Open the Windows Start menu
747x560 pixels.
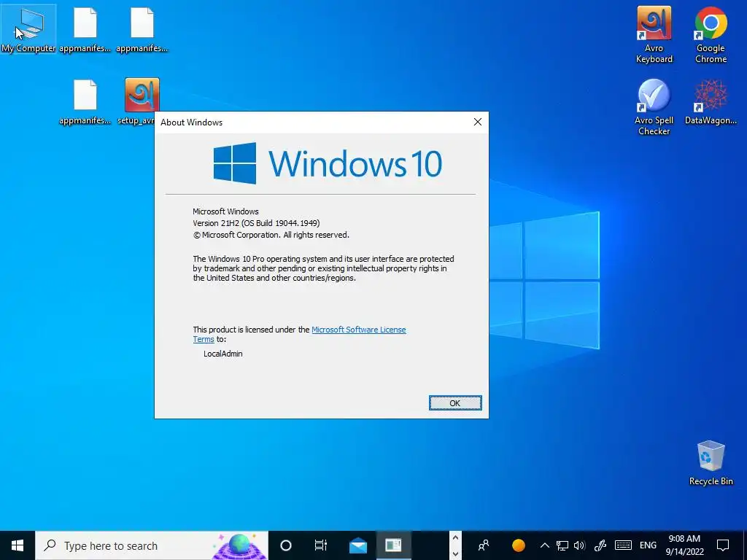18,545
